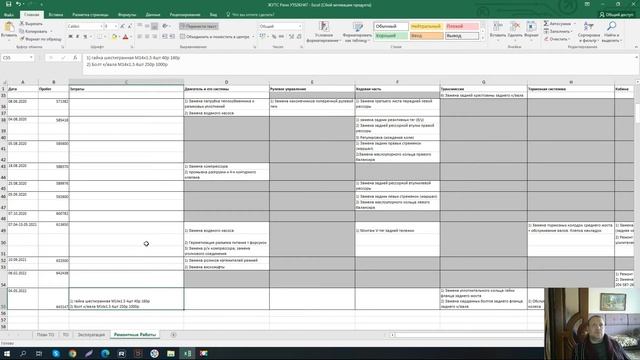Toggle Underline formatting
The width and height of the screenshot is (640, 360).
pyautogui.click(x=85, y=37)
